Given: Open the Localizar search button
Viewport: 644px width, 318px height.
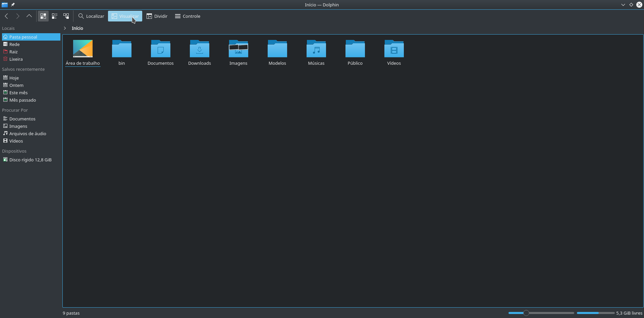Looking at the screenshot, I should tap(91, 16).
